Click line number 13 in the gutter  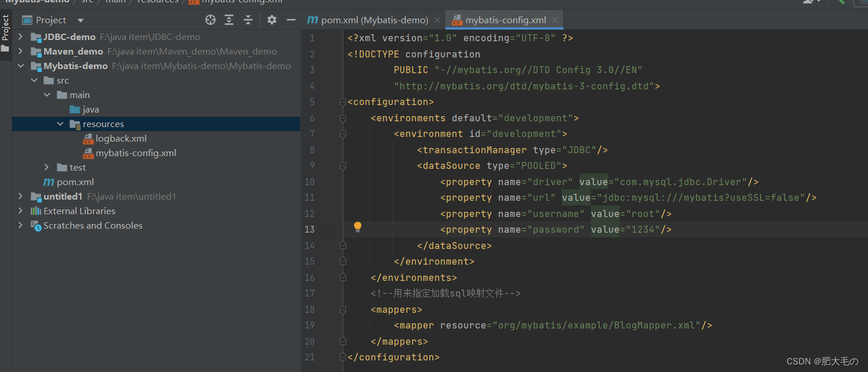[x=310, y=229]
